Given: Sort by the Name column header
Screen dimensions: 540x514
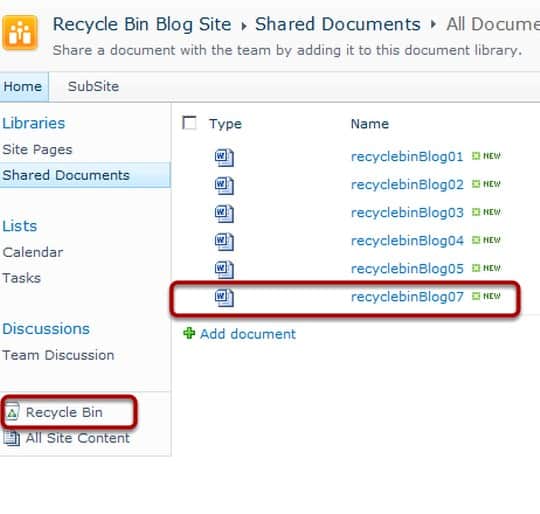Looking at the screenshot, I should pos(370,124).
